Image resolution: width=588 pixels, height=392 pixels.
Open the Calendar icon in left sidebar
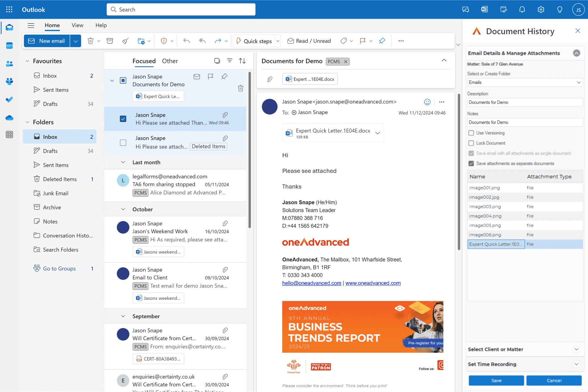[x=9, y=46]
